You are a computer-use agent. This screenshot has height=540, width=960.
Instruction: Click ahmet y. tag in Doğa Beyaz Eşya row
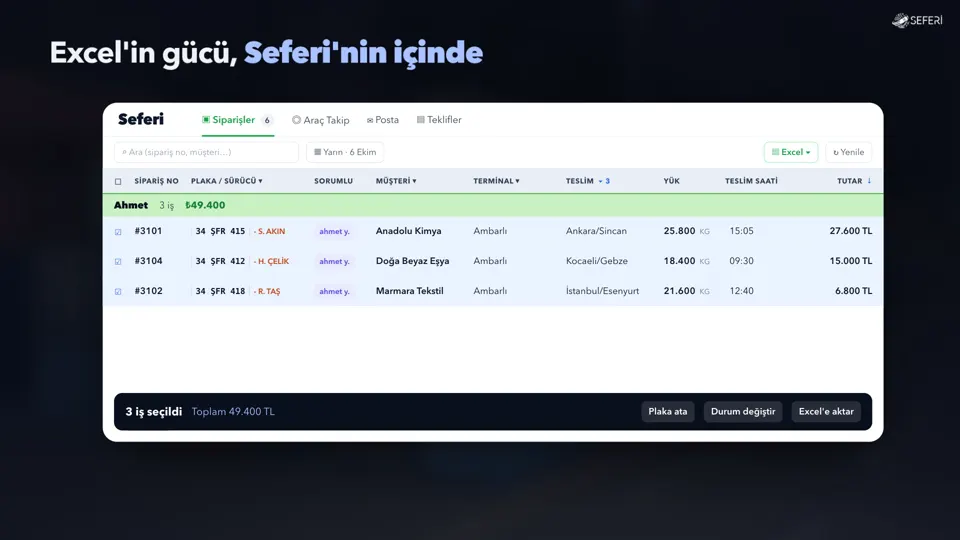[x=334, y=261]
